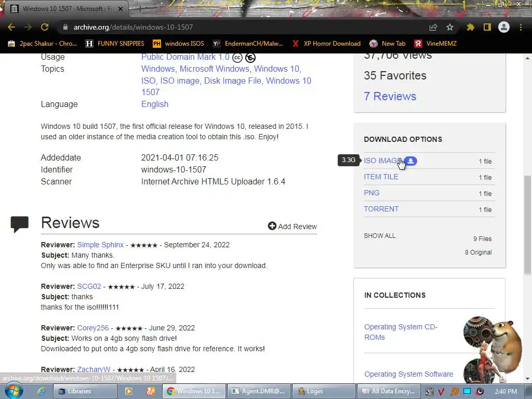Toggle the Chrome side panel icon

tap(487, 27)
